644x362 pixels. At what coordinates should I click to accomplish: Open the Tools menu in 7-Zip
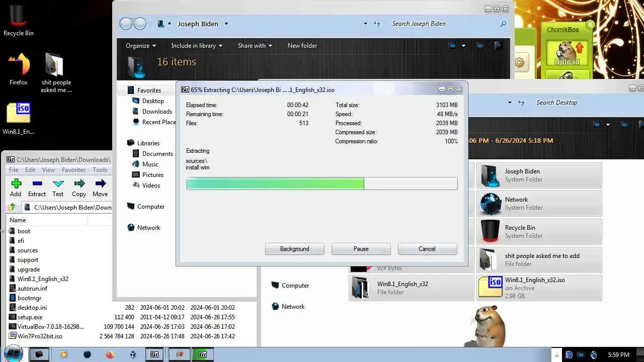[100, 170]
